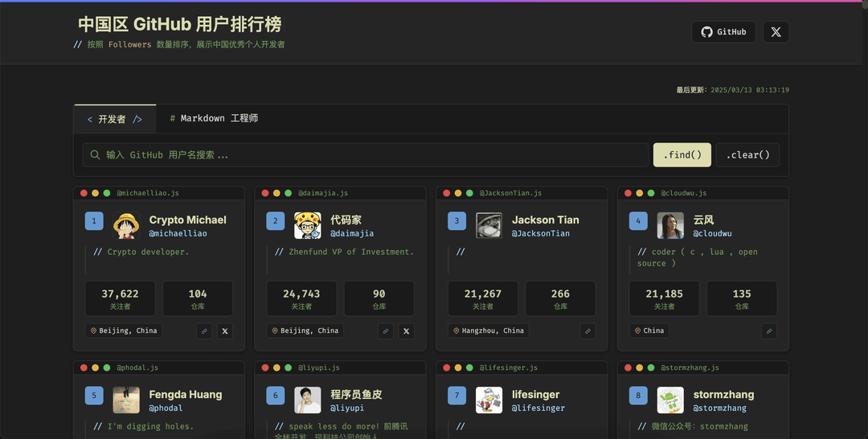Open Crypto Michael's X profile icon
Viewport: 868px width, 439px height.
(225, 330)
